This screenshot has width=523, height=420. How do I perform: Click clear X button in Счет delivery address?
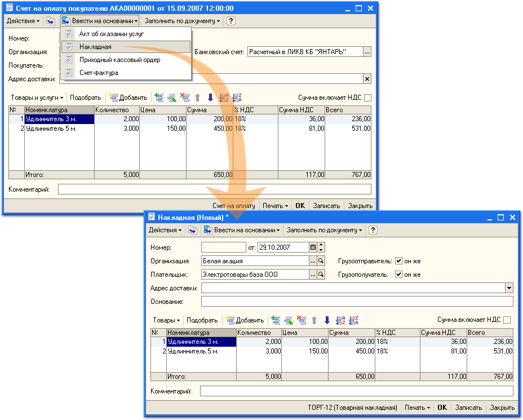(367, 79)
